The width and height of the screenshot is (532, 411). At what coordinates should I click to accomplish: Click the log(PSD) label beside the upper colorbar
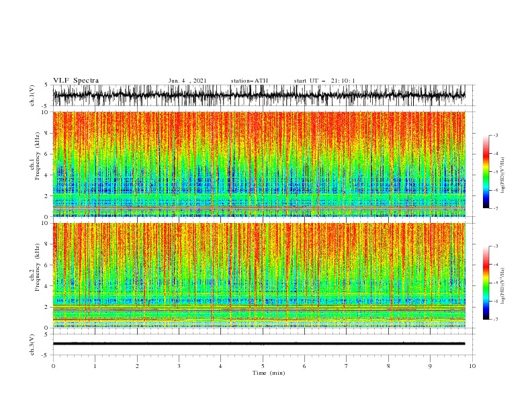coord(503,175)
